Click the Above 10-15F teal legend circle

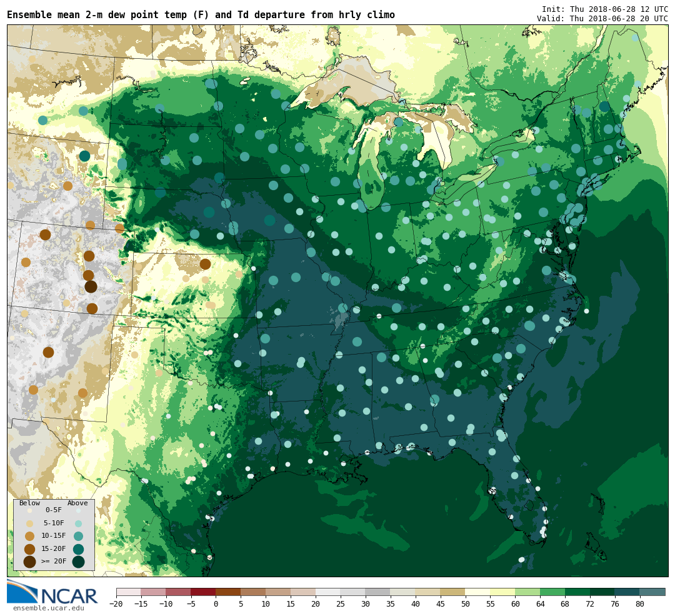[78, 537]
